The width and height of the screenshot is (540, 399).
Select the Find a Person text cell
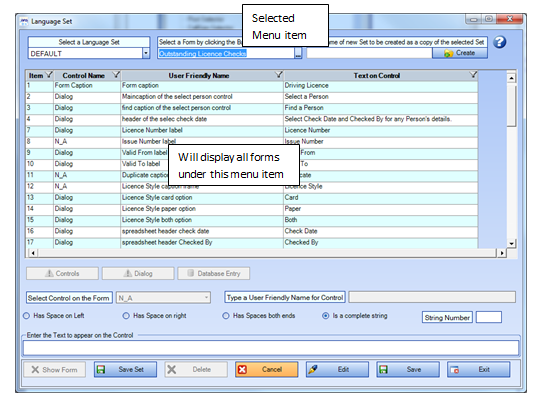381,108
